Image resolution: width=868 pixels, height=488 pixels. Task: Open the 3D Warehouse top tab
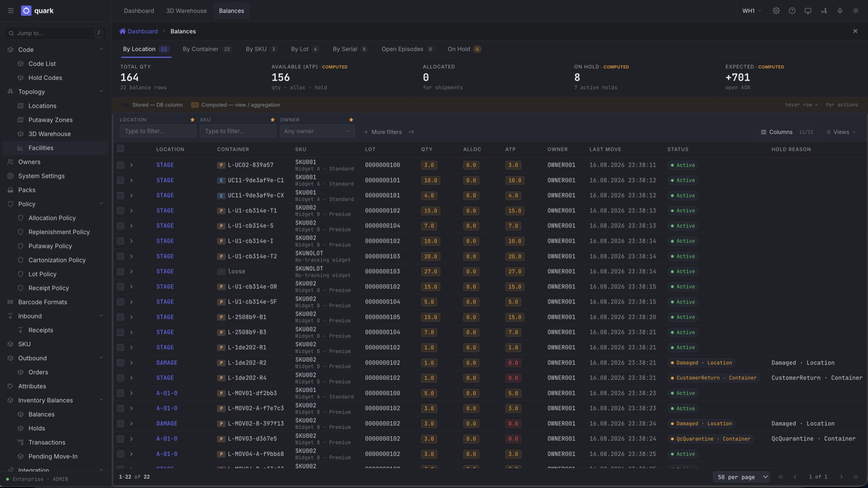point(186,11)
